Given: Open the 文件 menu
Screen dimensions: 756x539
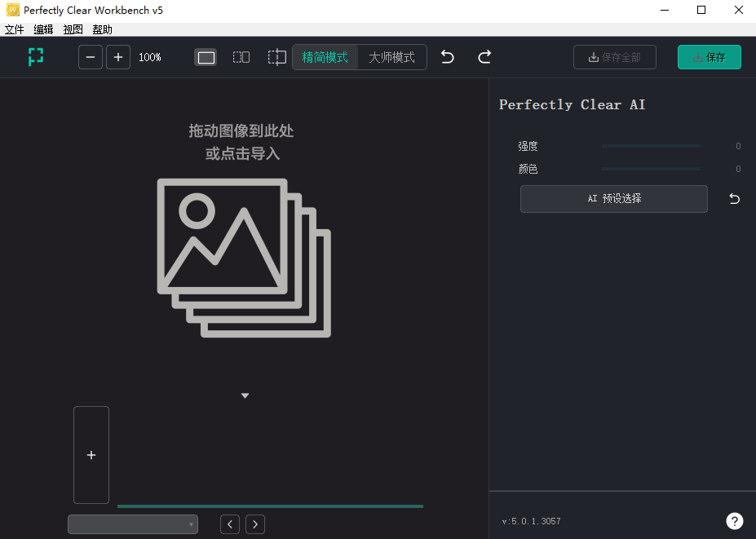Looking at the screenshot, I should point(15,29).
